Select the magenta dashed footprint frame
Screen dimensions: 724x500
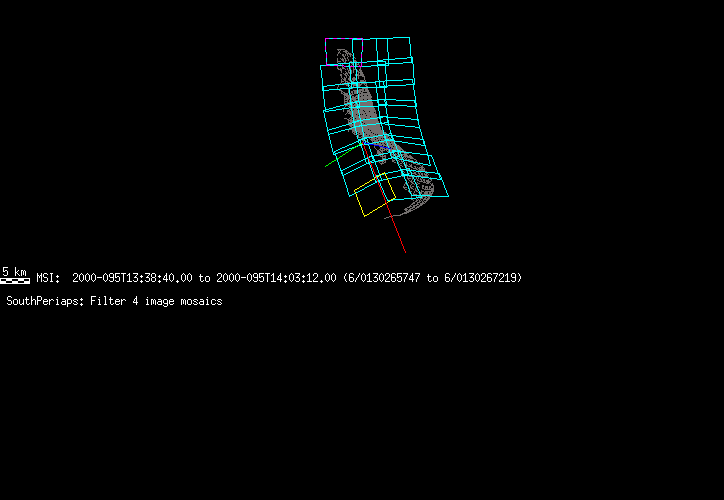(x=344, y=52)
